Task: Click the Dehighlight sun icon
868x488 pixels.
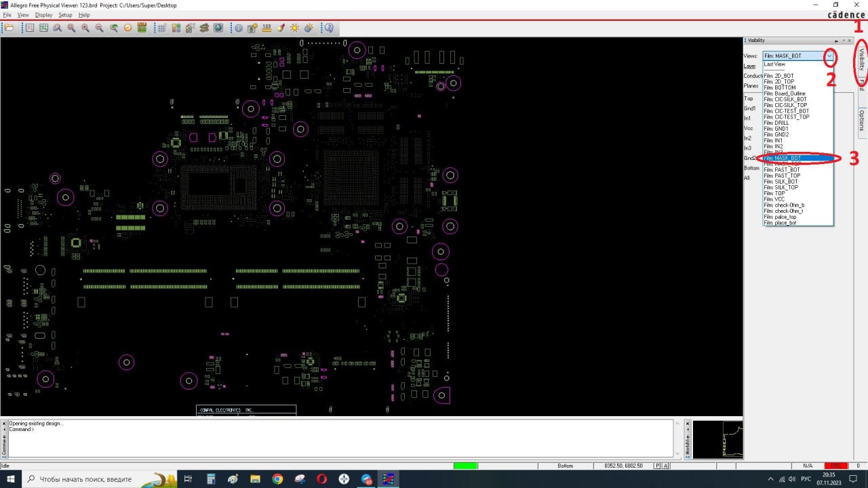Action: point(294,28)
